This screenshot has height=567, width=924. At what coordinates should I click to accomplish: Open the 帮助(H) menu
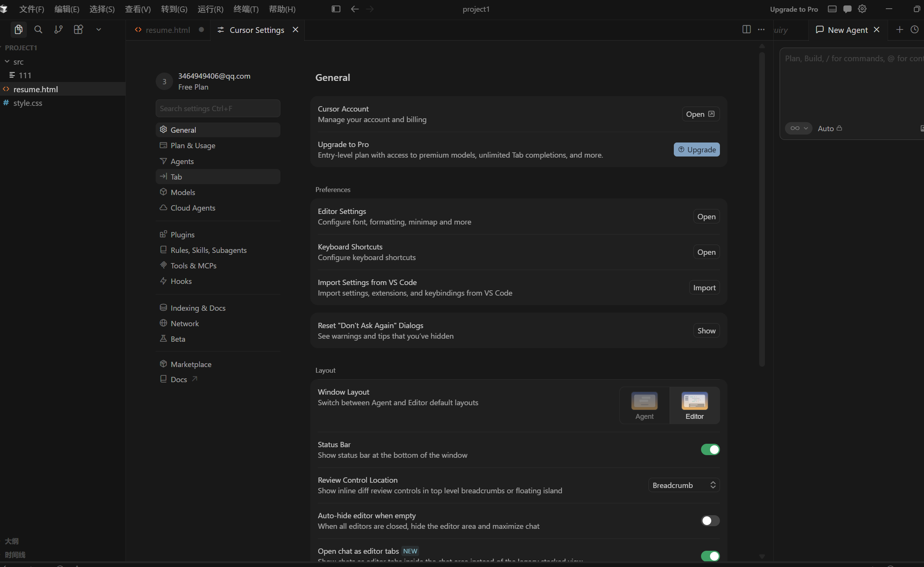[282, 9]
